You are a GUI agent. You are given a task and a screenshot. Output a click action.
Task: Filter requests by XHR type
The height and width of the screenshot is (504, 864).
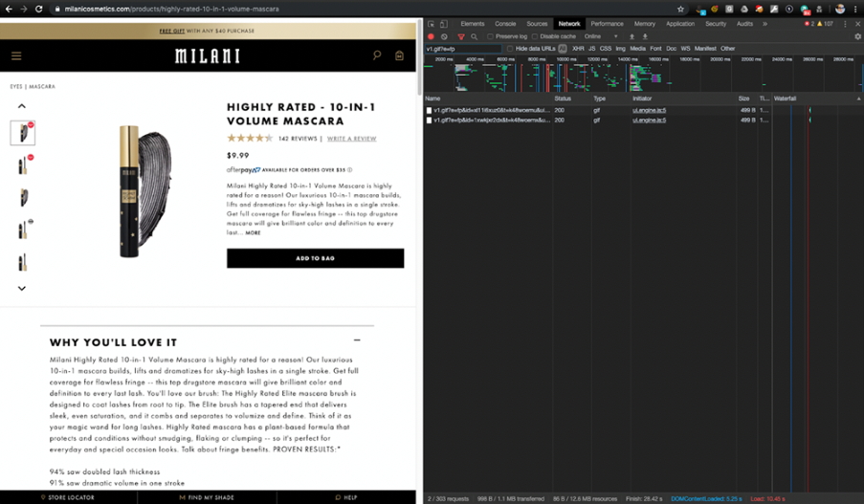578,49
